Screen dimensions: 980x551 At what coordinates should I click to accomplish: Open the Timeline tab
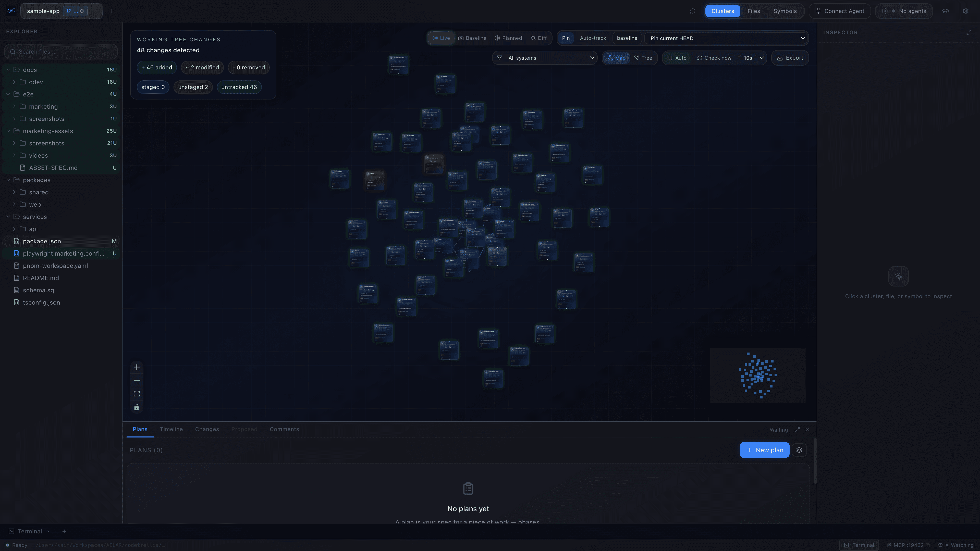(171, 429)
